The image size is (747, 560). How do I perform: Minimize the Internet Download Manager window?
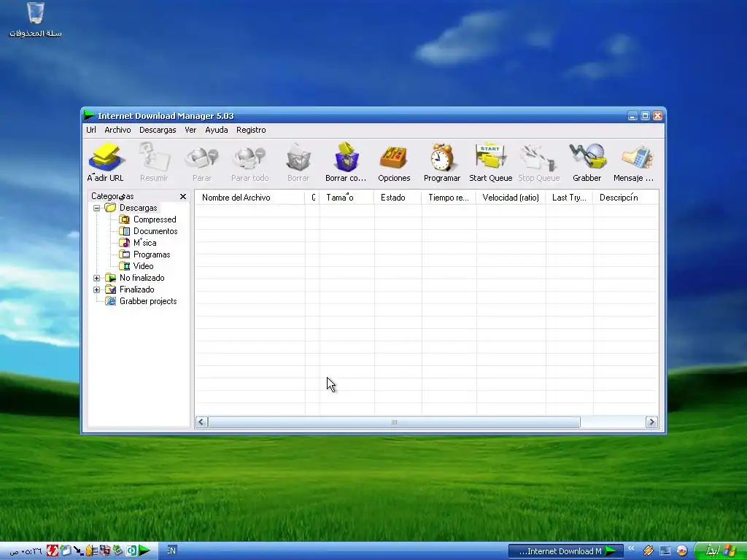pyautogui.click(x=632, y=116)
